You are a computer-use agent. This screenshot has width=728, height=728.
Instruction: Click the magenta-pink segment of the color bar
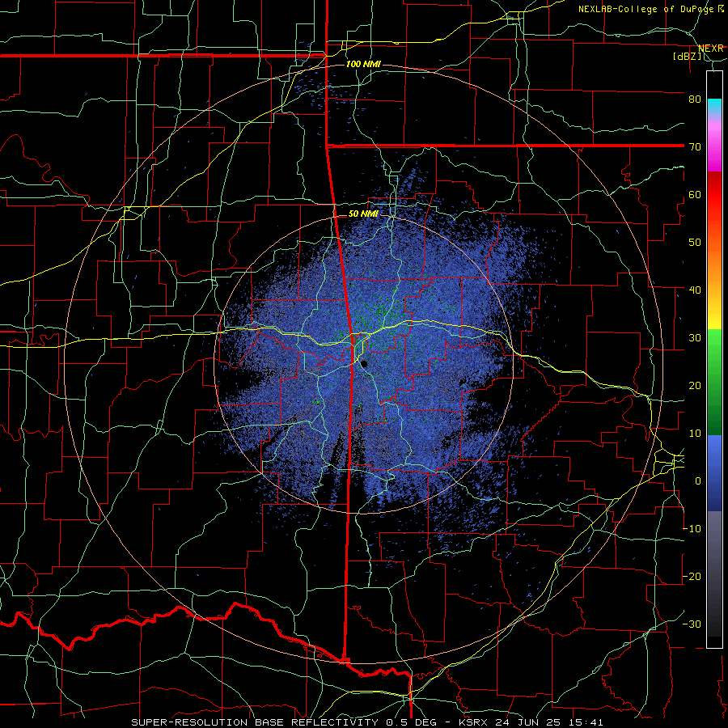click(714, 146)
